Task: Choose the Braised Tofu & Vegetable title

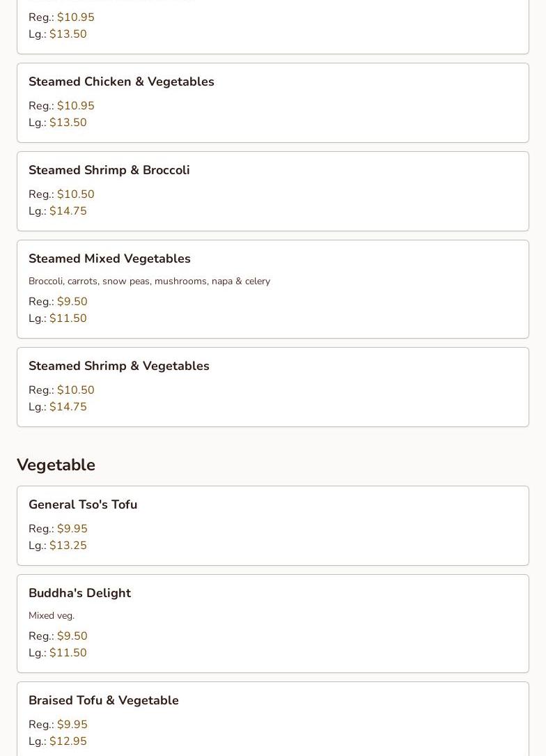Action: coord(103,701)
